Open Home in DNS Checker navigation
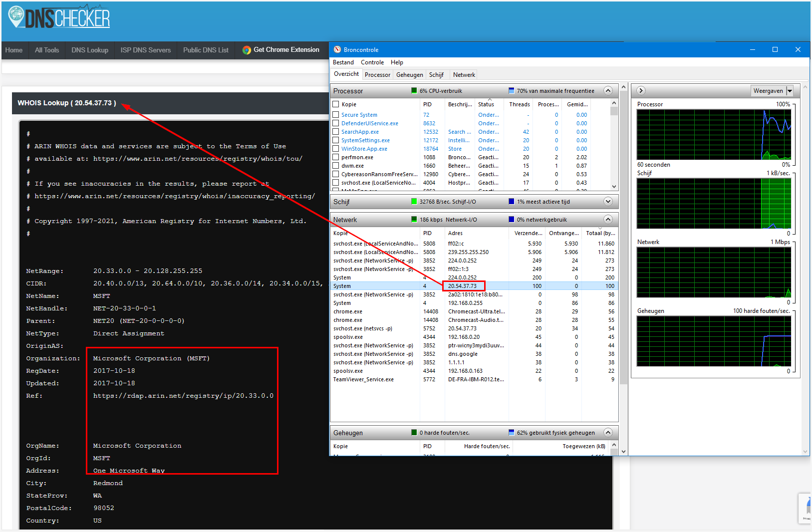Screen dimensions: 812x532 point(14,50)
